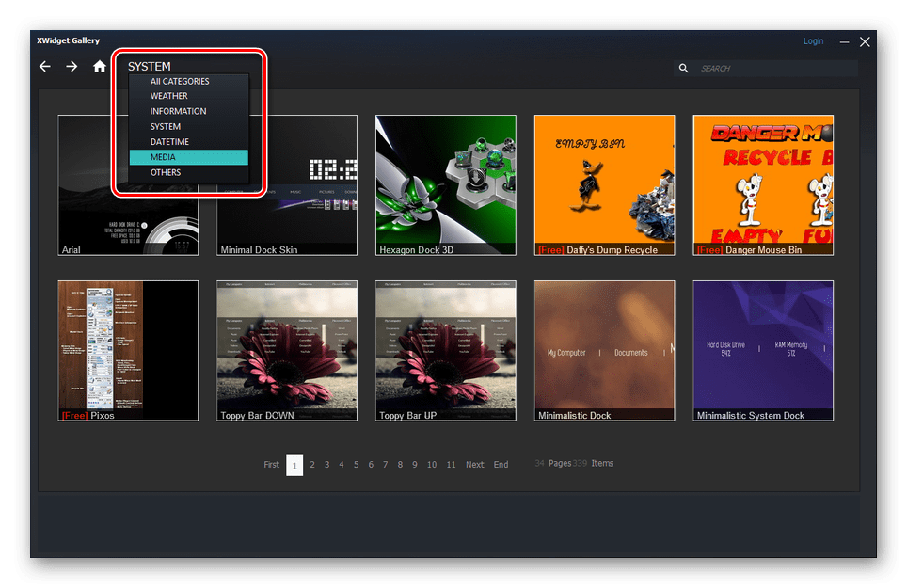Choose OTHERS from the category list
The image size is (907, 588).
(x=166, y=172)
